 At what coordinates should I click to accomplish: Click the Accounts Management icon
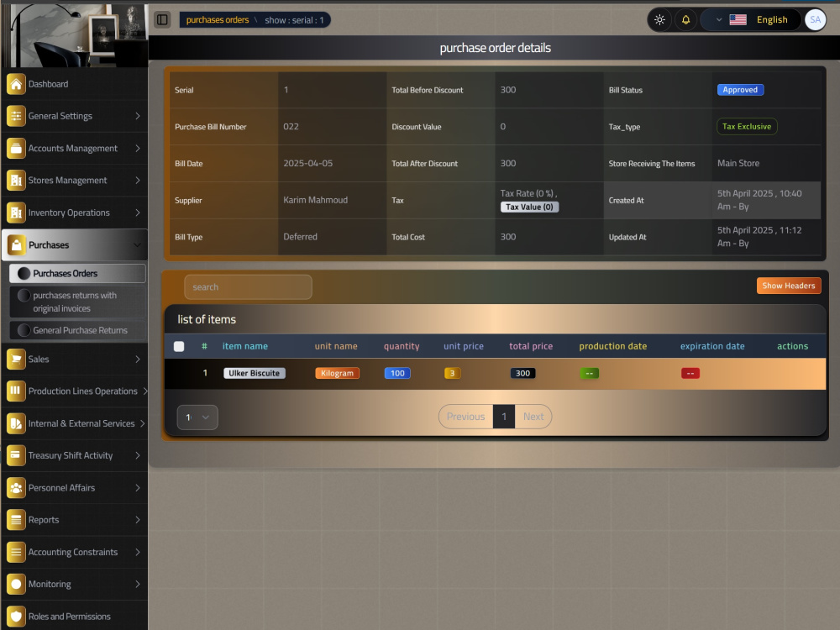coord(16,149)
